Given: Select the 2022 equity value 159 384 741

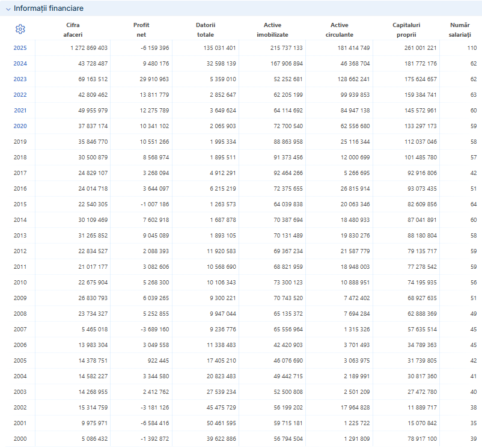Looking at the screenshot, I should 421,95.
